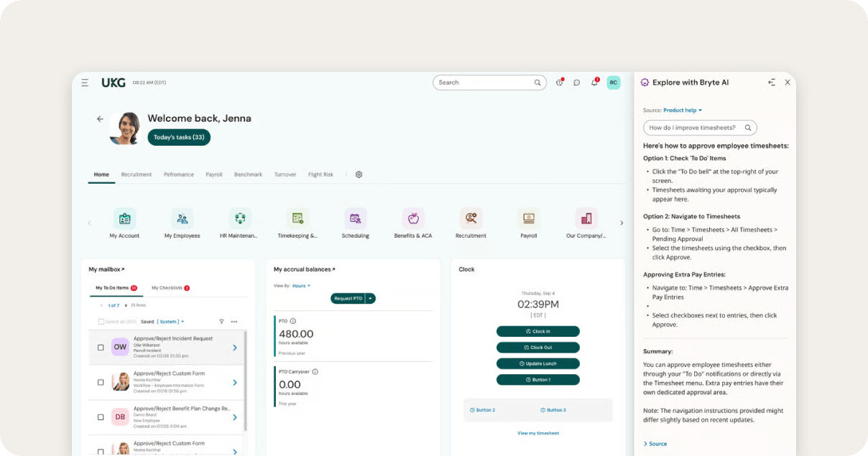Open the mailbox three-dot more options
Viewport: 868px width, 456px height.
pos(234,322)
